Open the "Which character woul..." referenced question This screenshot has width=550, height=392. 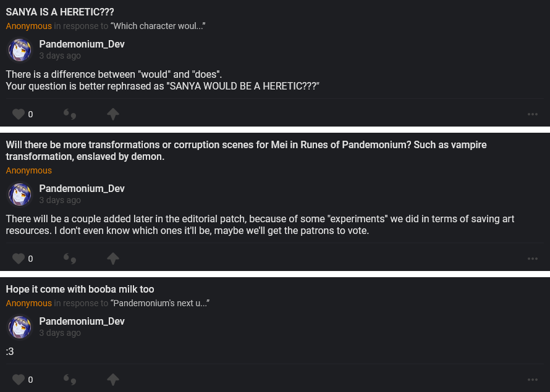(x=158, y=26)
